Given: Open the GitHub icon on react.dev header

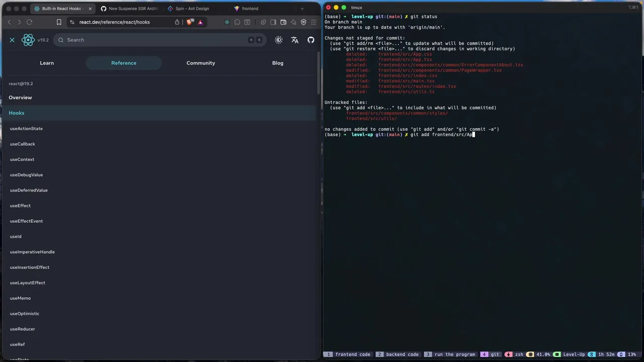Looking at the screenshot, I should tap(311, 40).
